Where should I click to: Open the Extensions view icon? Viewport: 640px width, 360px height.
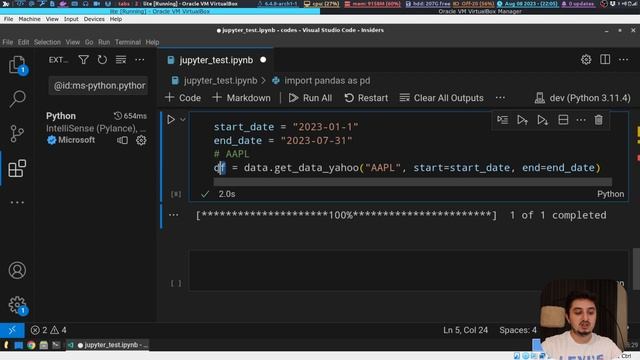(x=17, y=168)
